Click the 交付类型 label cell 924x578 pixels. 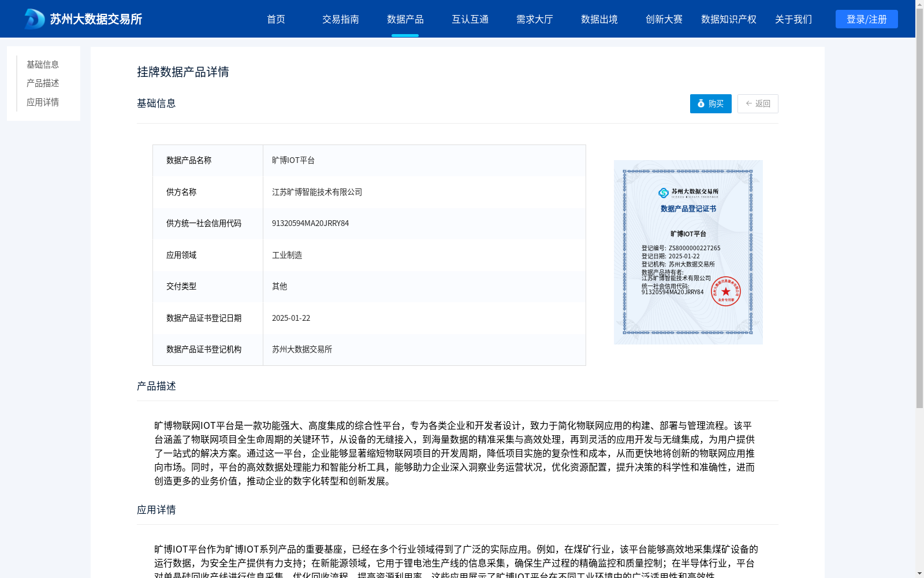point(208,287)
